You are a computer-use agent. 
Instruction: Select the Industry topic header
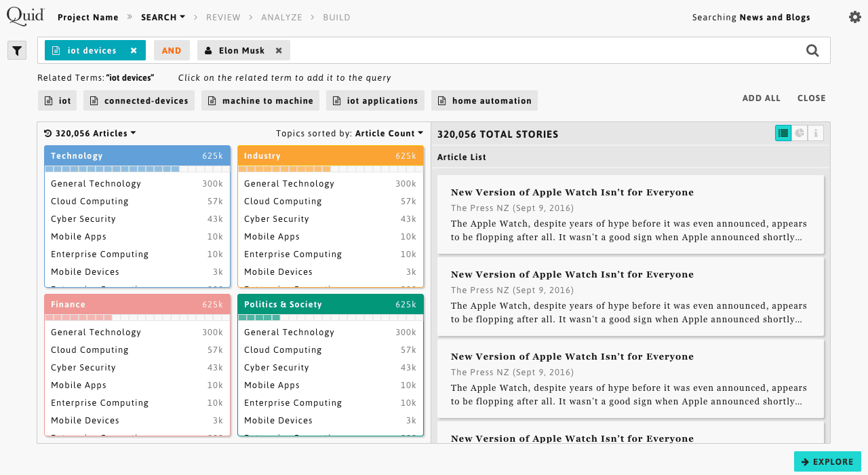(x=330, y=155)
